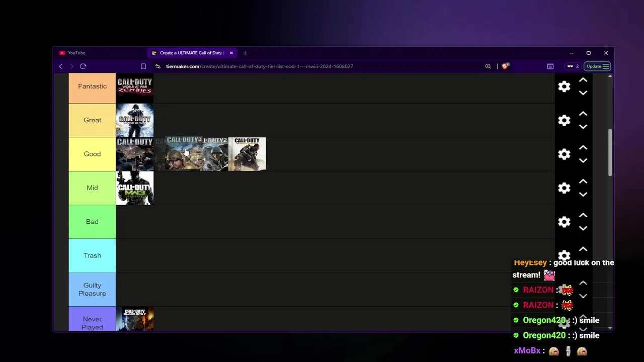The width and height of the screenshot is (644, 362).
Task: Move Fantastic tier row down
Action: tap(583, 93)
